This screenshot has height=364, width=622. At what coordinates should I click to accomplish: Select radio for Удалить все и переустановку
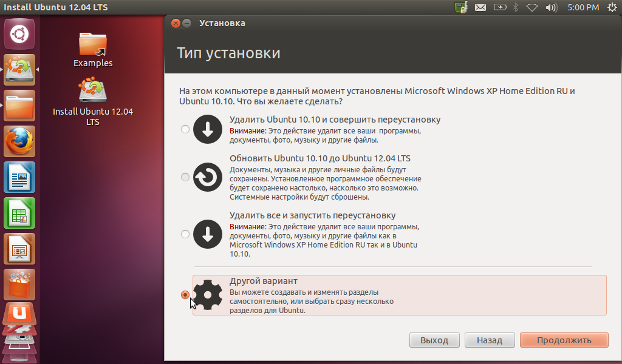pos(185,234)
